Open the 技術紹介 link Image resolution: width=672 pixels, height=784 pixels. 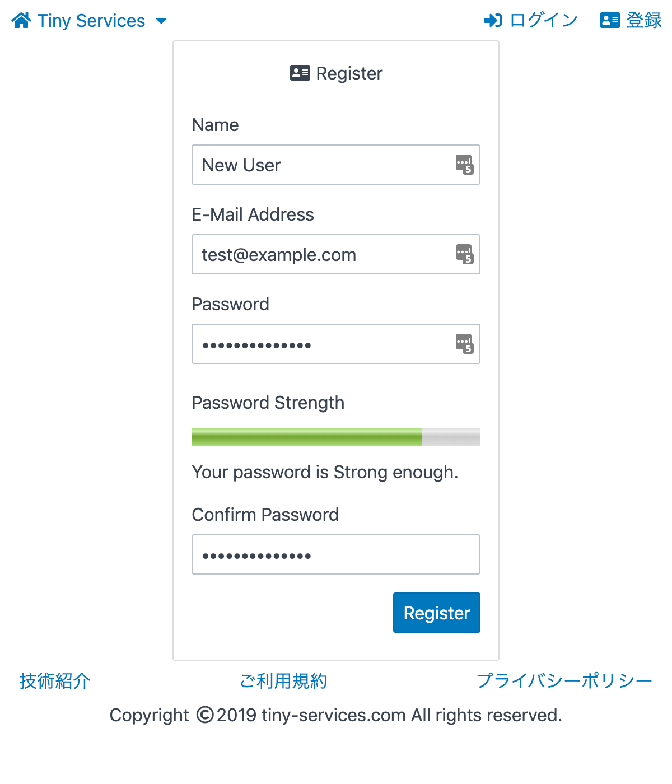(54, 681)
